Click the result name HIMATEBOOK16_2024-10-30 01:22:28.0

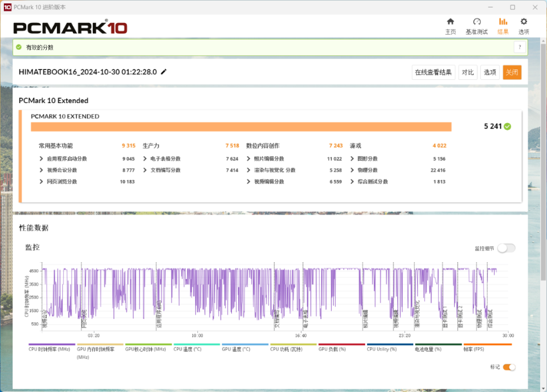click(88, 72)
